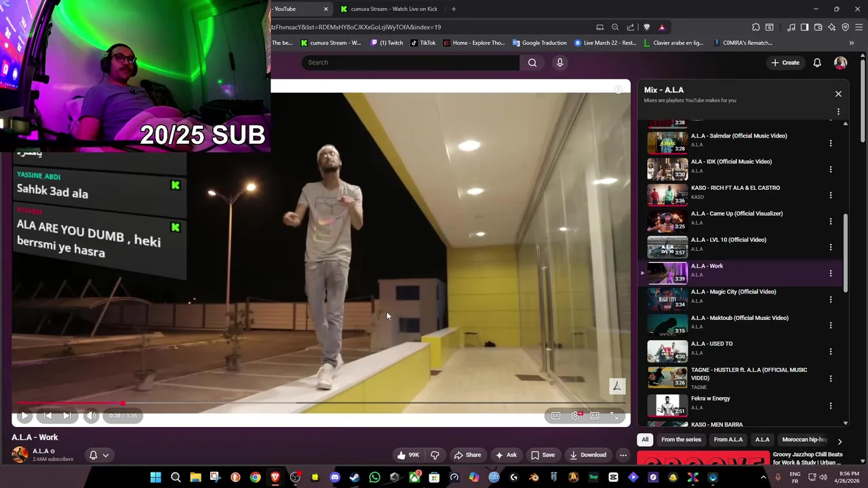This screenshot has height=488, width=868.
Task: Select the From A.L.A chip
Action: (728, 439)
